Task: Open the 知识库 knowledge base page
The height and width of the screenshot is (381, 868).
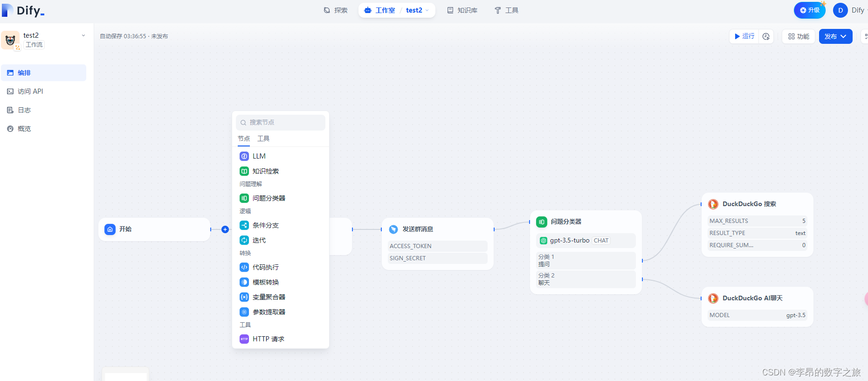Action: pyautogui.click(x=462, y=10)
